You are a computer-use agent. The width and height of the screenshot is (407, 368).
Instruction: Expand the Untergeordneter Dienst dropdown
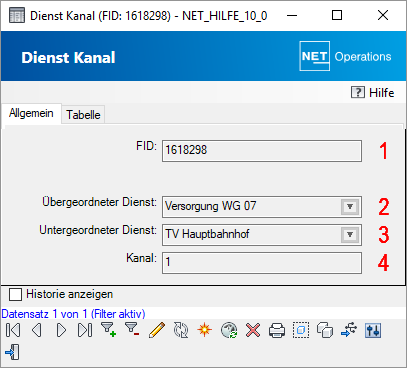[350, 235]
